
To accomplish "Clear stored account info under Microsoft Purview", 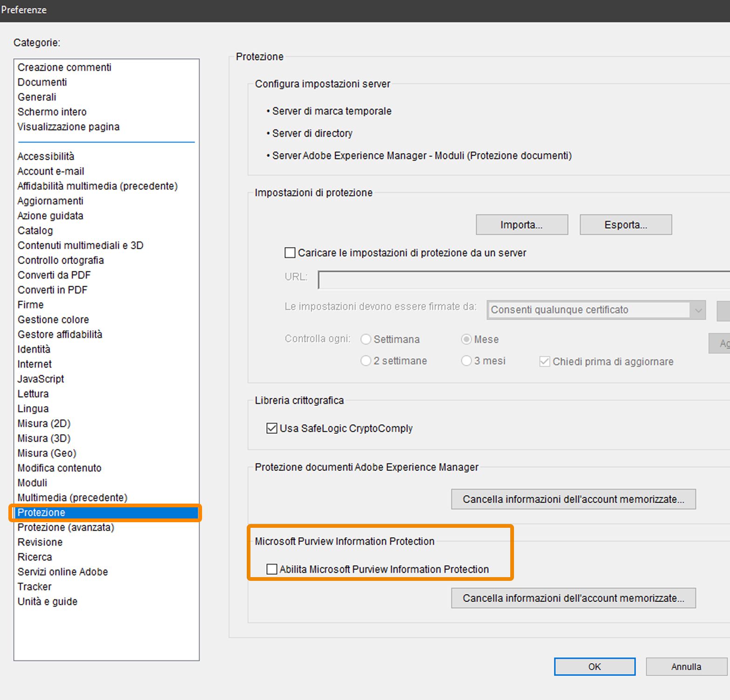I will pyautogui.click(x=574, y=598).
